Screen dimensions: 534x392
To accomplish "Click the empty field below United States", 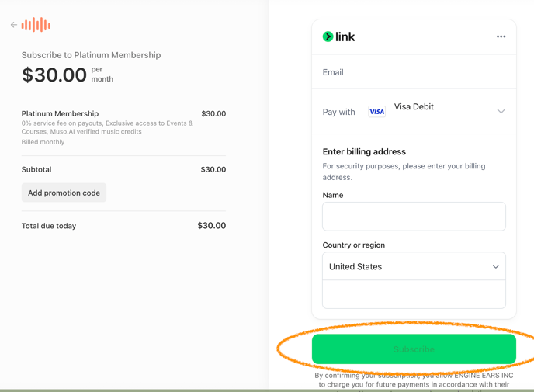I will click(x=414, y=294).
